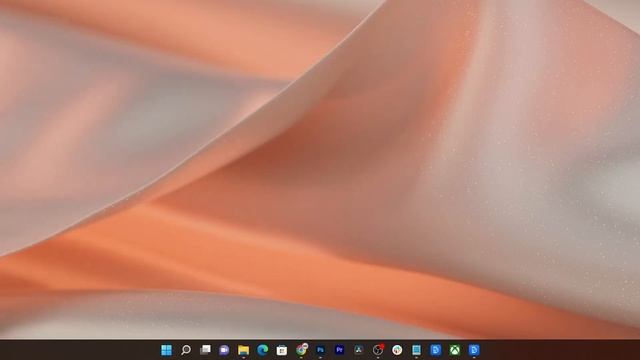
Task: Open Task View on the taskbar
Action: [x=205, y=350]
